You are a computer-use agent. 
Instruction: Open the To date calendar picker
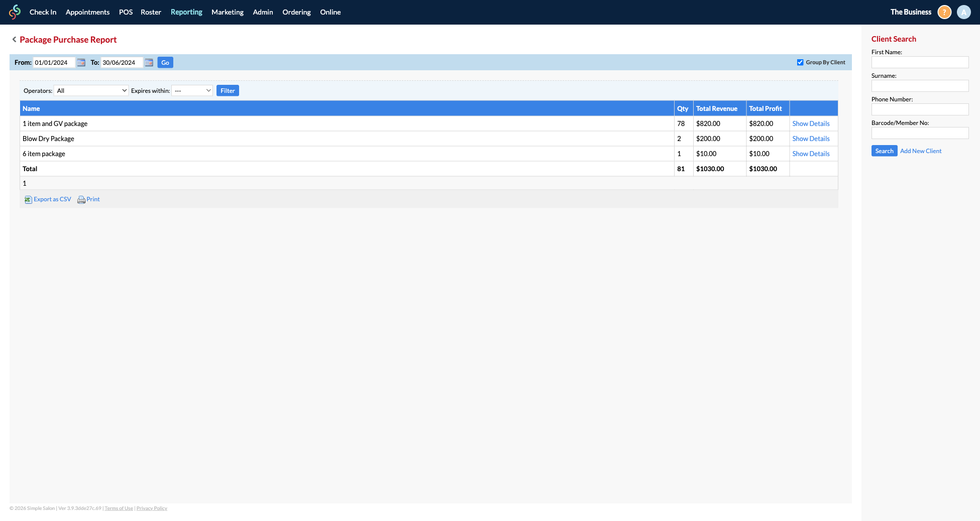click(149, 63)
